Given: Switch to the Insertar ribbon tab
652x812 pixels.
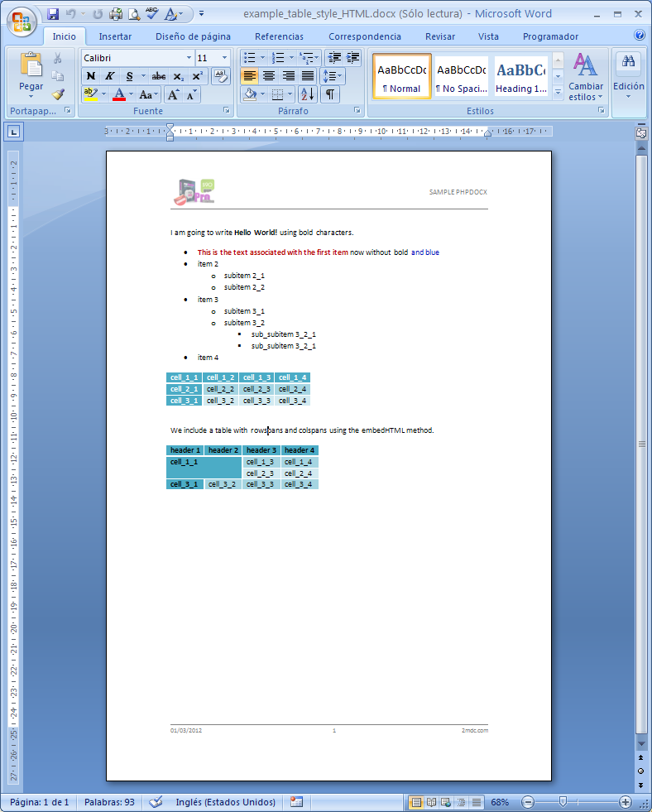Looking at the screenshot, I should pos(115,36).
